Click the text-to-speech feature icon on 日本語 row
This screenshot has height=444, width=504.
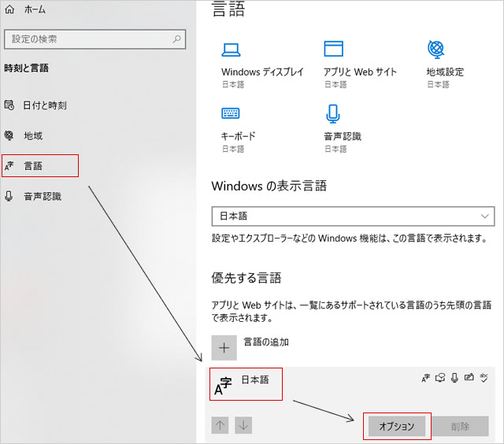[440, 378]
